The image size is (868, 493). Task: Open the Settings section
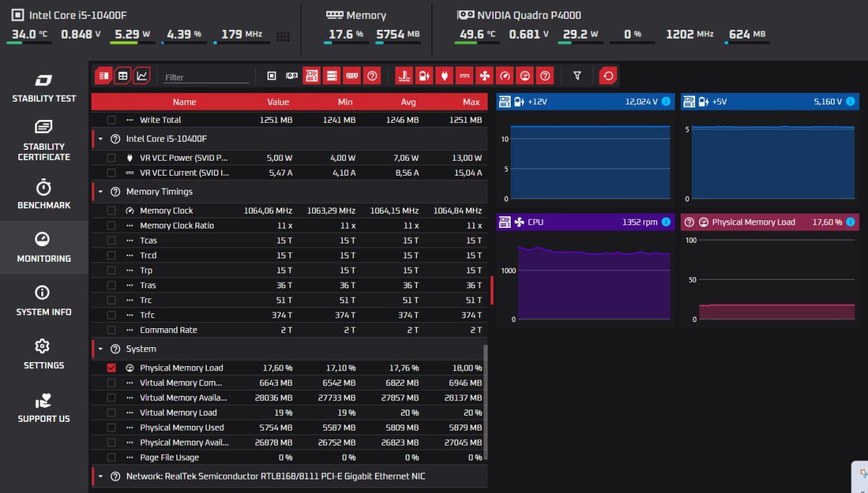pyautogui.click(x=43, y=355)
